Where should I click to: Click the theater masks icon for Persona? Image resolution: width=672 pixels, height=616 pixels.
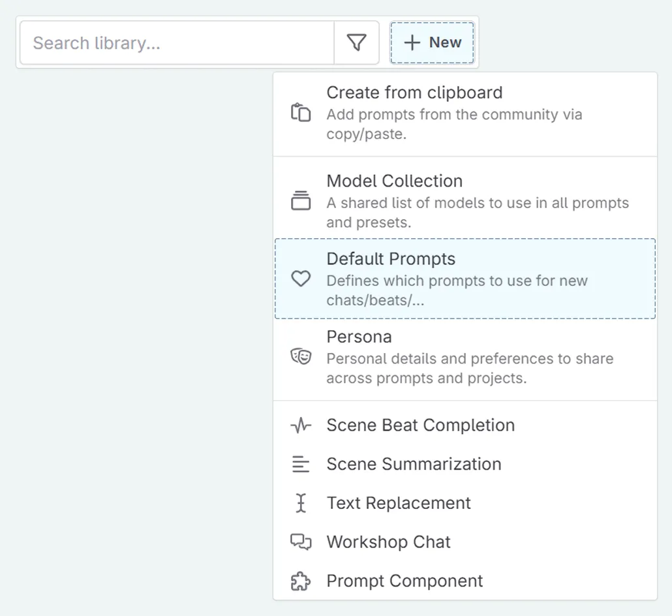tap(301, 356)
